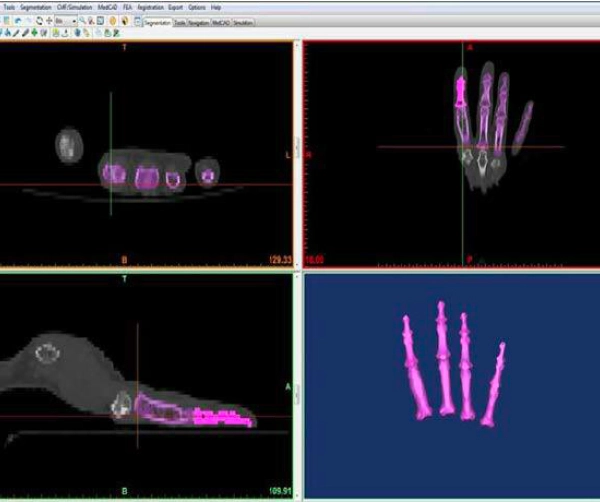The image size is (600, 502).
Task: Click the blue undo arrow icon
Action: [x=17, y=20]
